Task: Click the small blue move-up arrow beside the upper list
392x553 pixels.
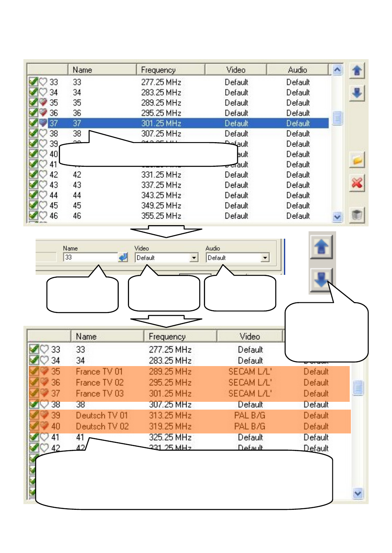Action: 357,71
